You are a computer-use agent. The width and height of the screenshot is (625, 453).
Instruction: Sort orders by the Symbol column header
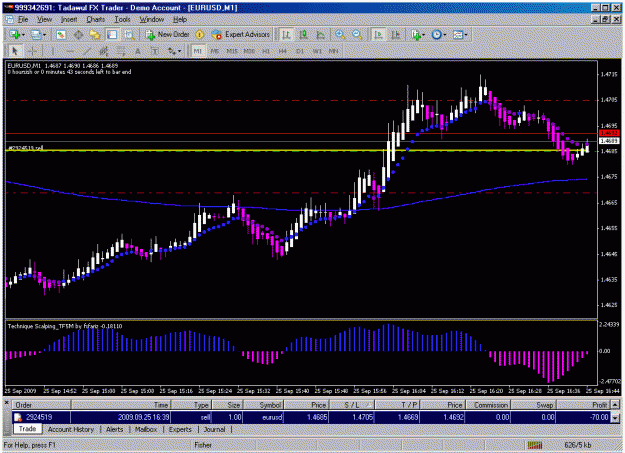[263, 405]
